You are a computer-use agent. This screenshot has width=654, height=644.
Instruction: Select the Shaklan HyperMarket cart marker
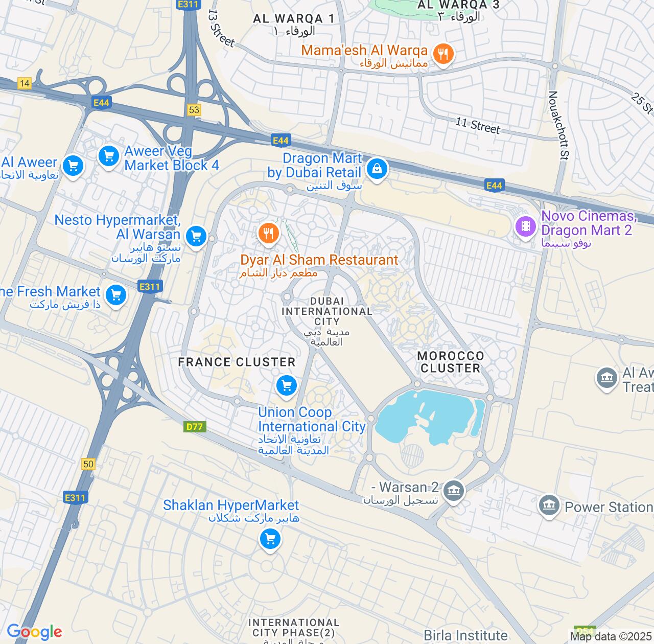pyautogui.click(x=270, y=539)
